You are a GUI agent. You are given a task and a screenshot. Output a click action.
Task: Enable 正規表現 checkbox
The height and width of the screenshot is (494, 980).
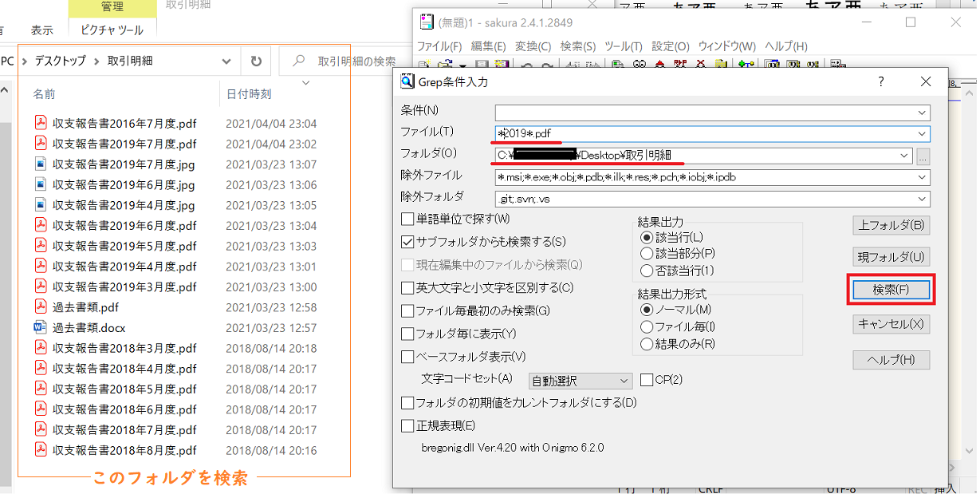click(408, 426)
